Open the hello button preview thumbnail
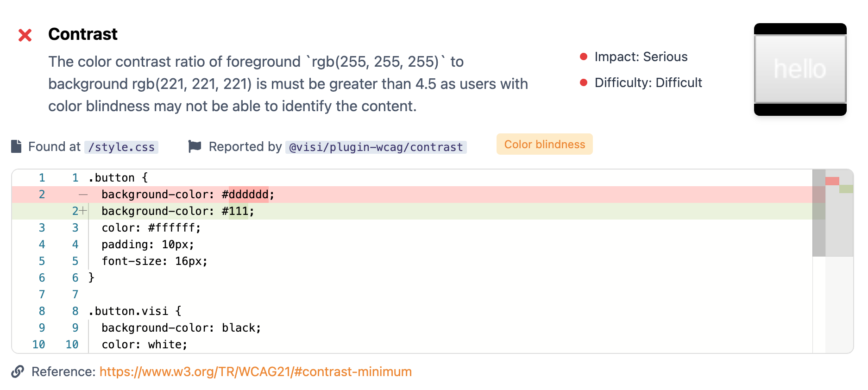Screen dimensions: 868x390 800,69
